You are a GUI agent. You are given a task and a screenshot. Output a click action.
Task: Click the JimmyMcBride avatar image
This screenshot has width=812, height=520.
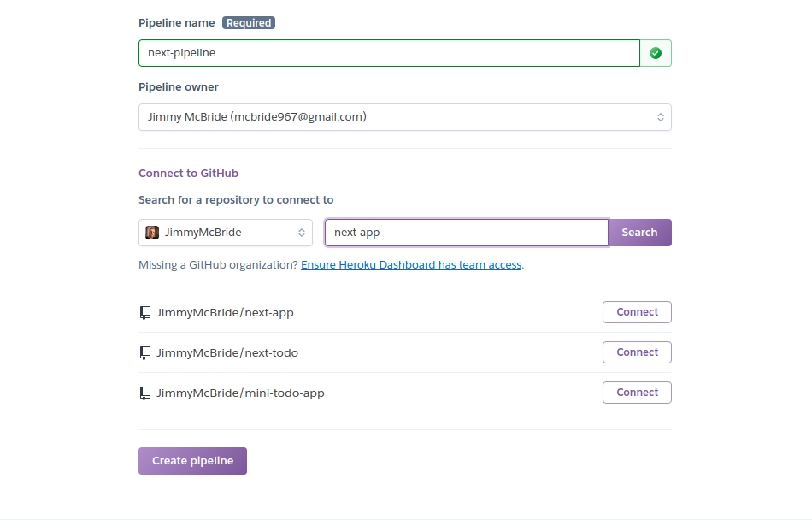[152, 233]
